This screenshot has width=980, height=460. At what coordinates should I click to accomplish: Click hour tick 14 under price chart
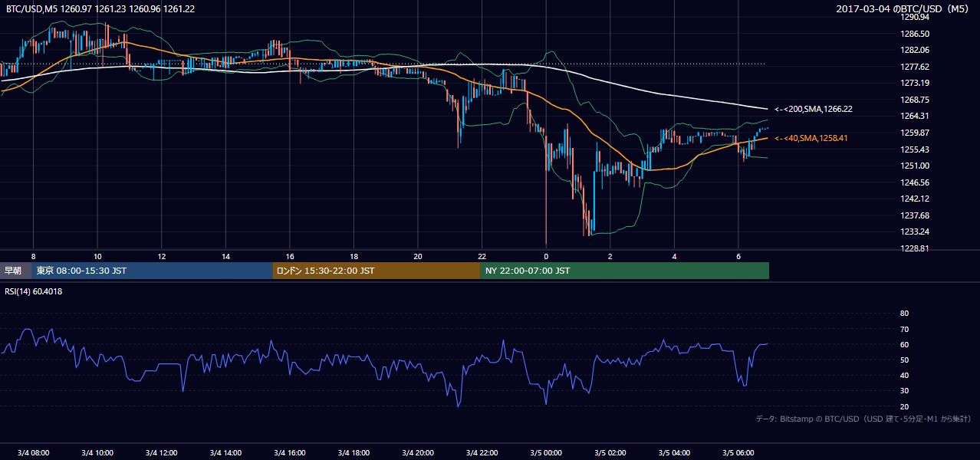225,256
